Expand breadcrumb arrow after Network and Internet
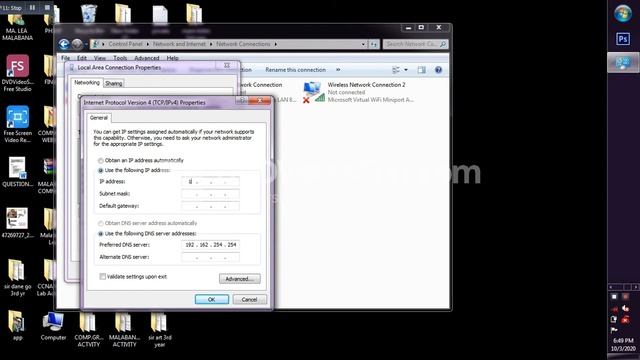The width and height of the screenshot is (640, 360). [211, 44]
